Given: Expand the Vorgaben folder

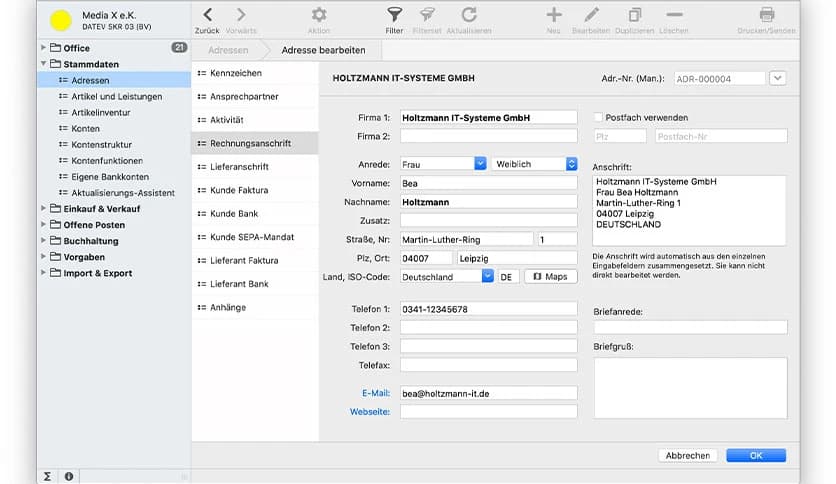Looking at the screenshot, I should [x=43, y=256].
